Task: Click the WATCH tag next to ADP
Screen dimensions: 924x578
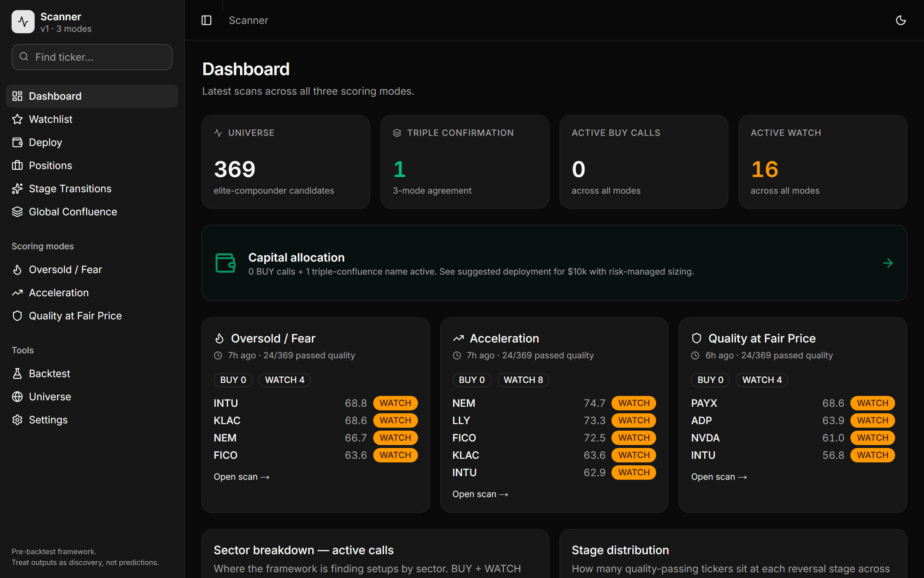Action: click(x=872, y=420)
